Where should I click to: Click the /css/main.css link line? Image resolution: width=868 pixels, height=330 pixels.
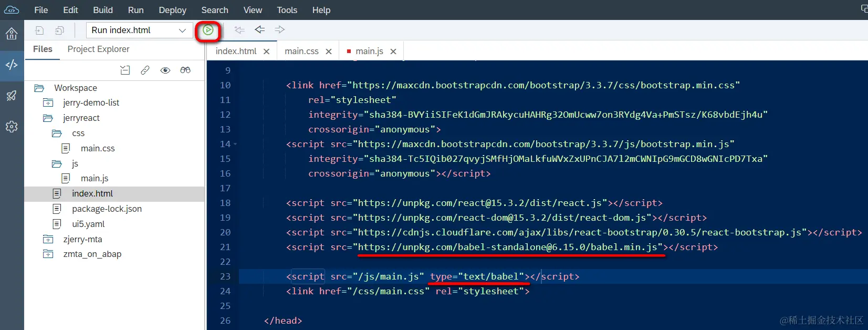(407, 291)
